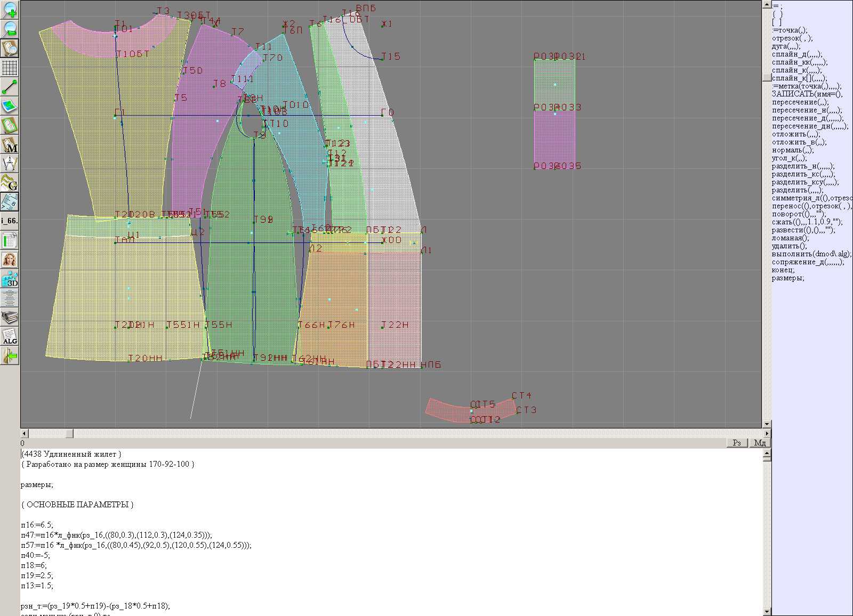Click the zoom out magnifier icon
Viewport: 853px width, 616px height.
coord(10,29)
